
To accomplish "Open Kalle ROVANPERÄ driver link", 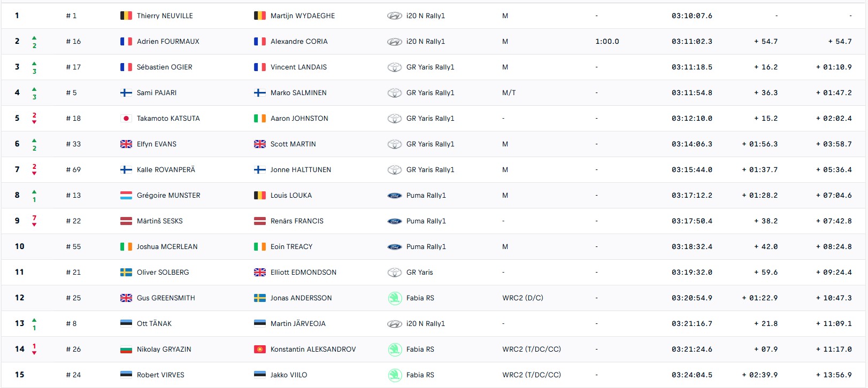I will [x=166, y=170].
